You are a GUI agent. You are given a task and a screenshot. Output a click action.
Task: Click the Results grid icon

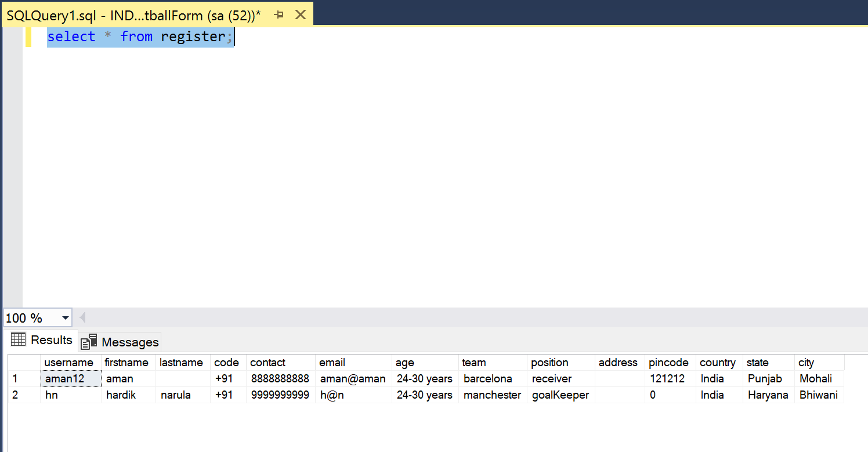click(x=17, y=340)
